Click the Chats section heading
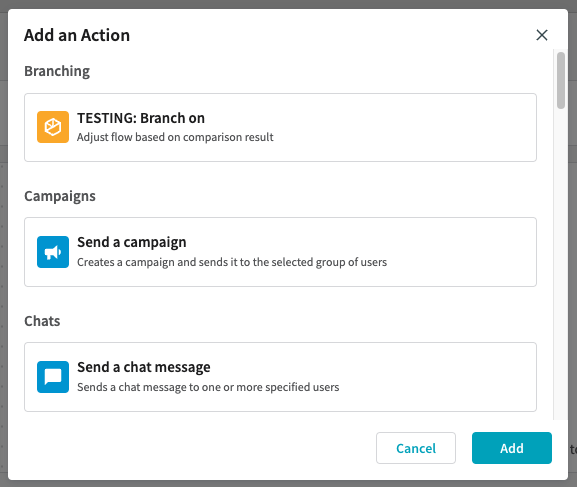Viewport: 577px width, 487px height. [42, 321]
